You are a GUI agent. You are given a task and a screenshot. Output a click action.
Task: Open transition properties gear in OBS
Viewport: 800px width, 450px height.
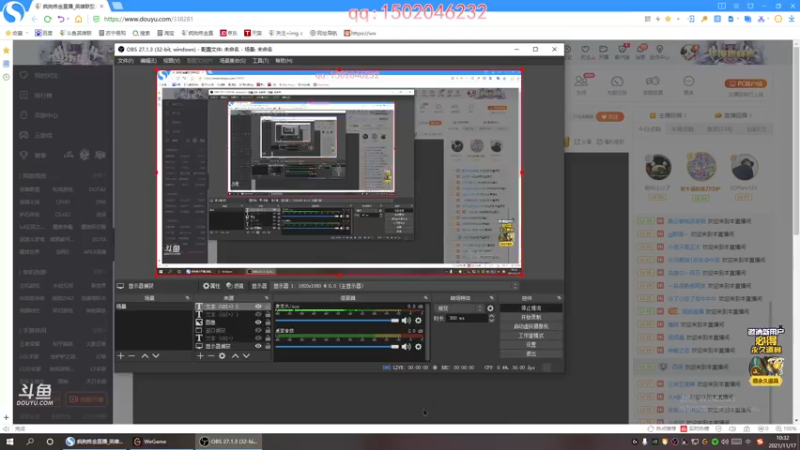pyautogui.click(x=490, y=308)
